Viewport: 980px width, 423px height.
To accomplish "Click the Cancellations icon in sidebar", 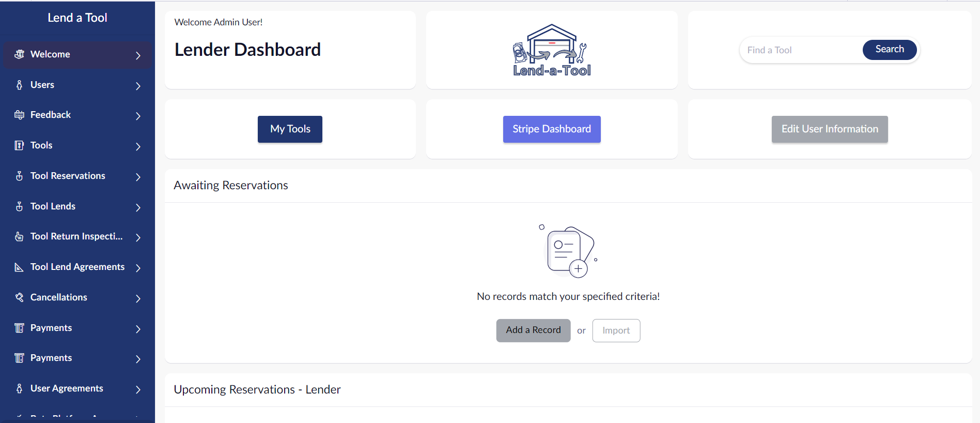I will point(20,297).
